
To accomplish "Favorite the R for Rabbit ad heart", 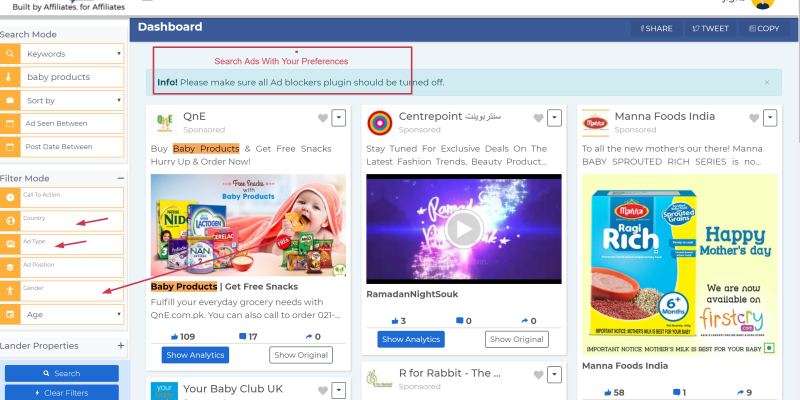I will pos(538,375).
